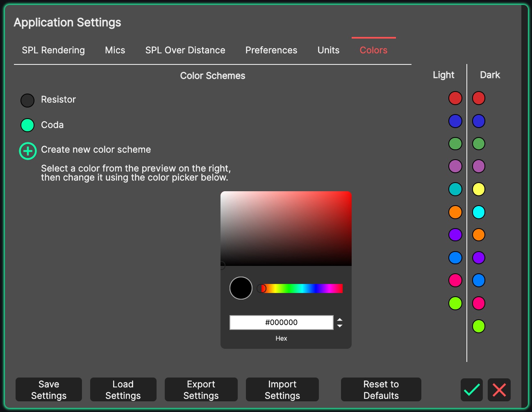532x412 pixels.
Task: Click the black current-color preview circle
Action: [241, 288]
